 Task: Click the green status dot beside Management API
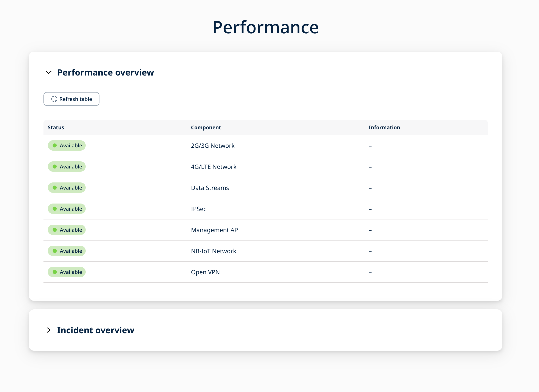pyautogui.click(x=55, y=230)
